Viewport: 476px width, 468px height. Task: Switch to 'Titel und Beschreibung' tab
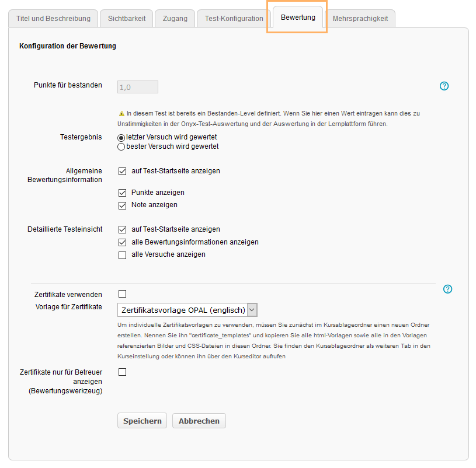click(x=53, y=19)
